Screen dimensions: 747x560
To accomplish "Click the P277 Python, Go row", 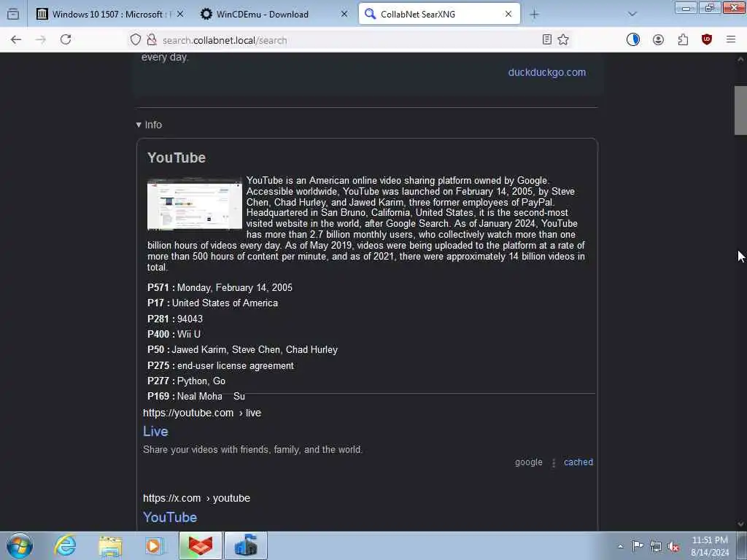I will coord(186,381).
